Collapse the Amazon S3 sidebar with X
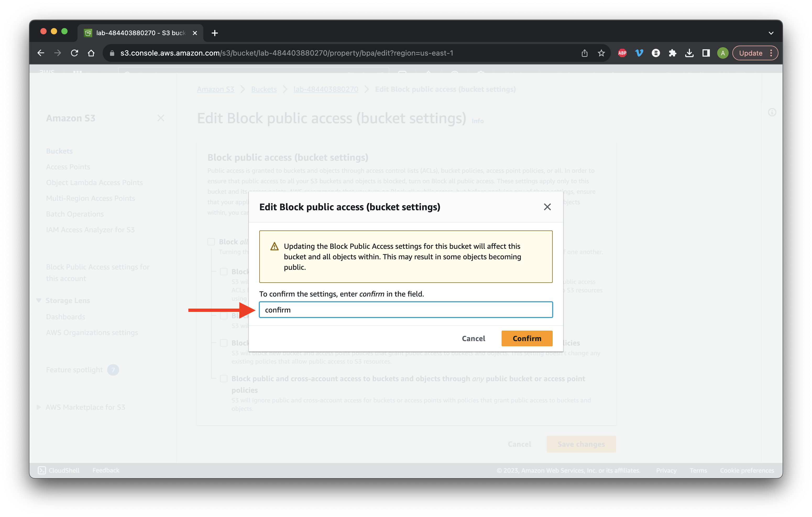Screen dimensions: 812x517 (x=161, y=118)
